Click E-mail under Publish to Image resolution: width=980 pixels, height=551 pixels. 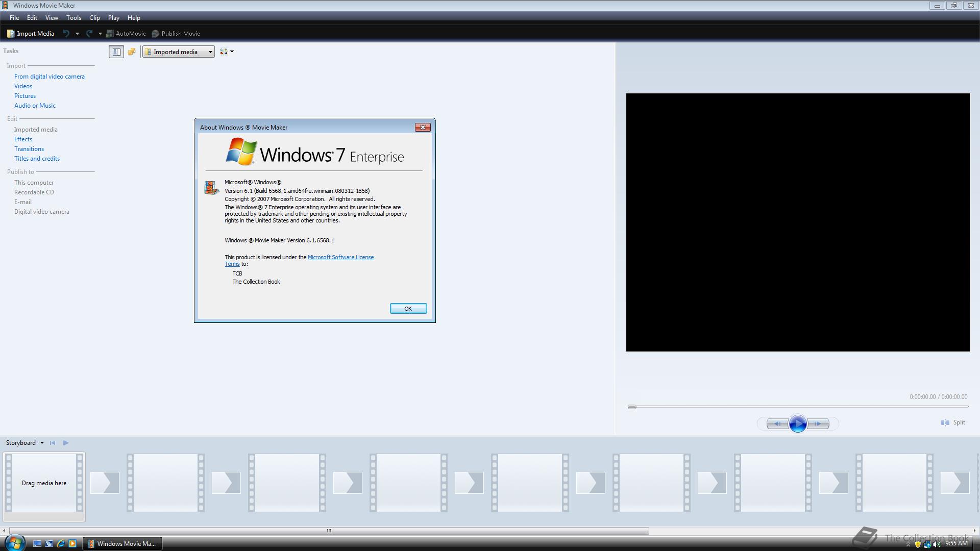pyautogui.click(x=23, y=202)
